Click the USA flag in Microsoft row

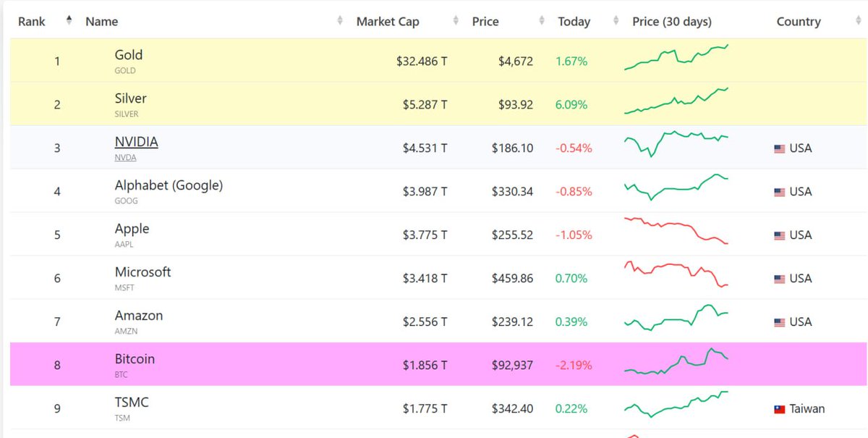779,279
